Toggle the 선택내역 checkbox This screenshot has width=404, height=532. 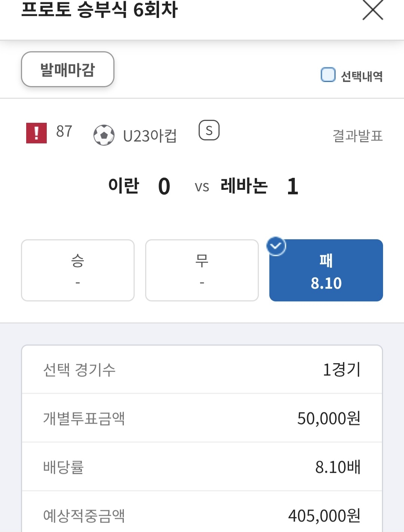pyautogui.click(x=328, y=75)
